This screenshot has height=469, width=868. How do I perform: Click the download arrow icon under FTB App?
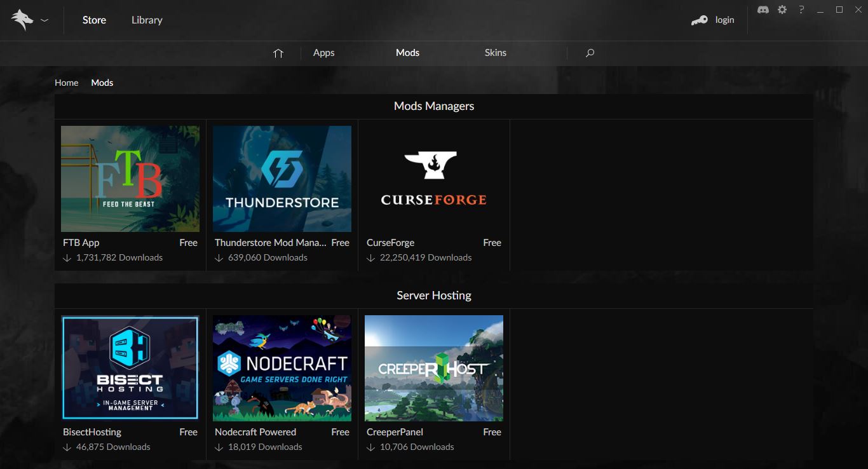67,258
